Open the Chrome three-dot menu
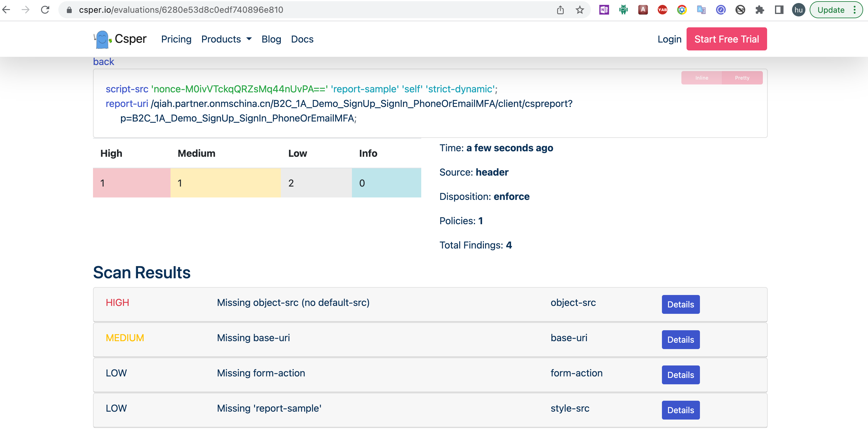 point(855,10)
